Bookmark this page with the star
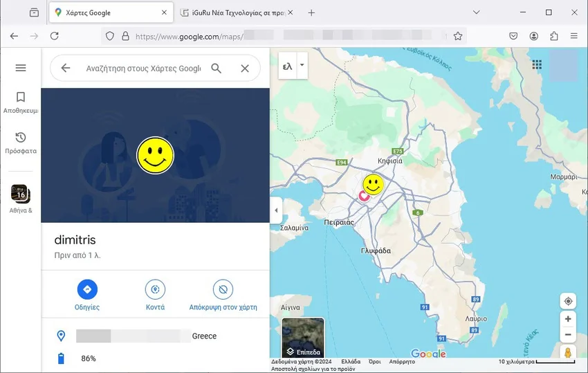The image size is (588, 373). (x=457, y=36)
